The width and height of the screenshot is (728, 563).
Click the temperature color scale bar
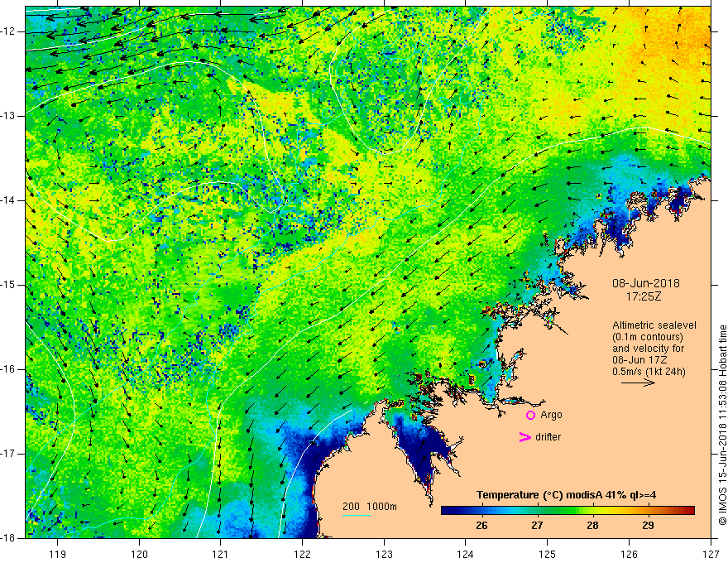[568, 510]
